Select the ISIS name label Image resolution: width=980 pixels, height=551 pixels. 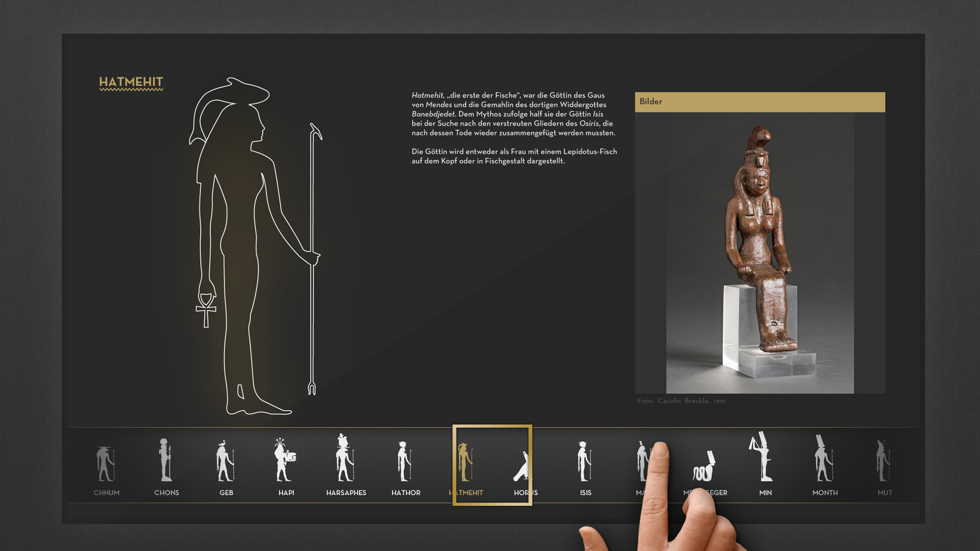[x=585, y=493]
